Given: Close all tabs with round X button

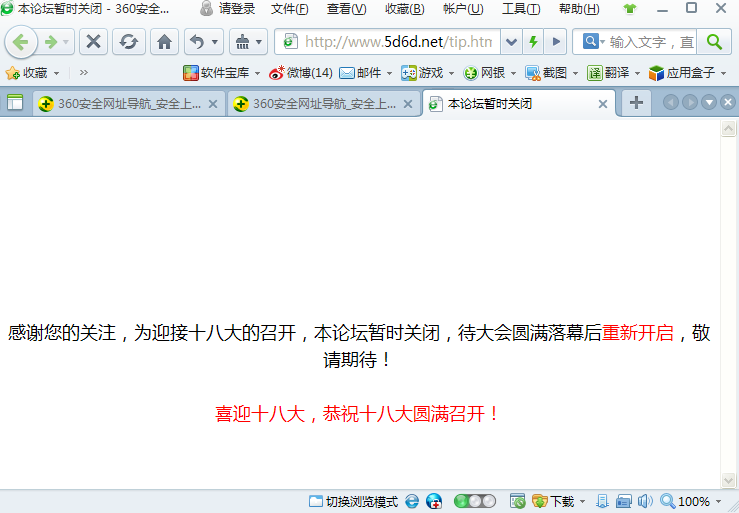Looking at the screenshot, I should (728, 102).
